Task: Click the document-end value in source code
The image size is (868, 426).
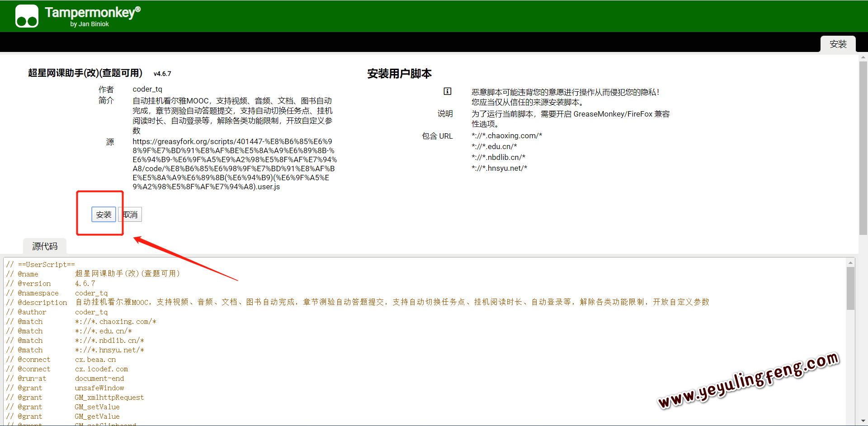Action: tap(99, 379)
